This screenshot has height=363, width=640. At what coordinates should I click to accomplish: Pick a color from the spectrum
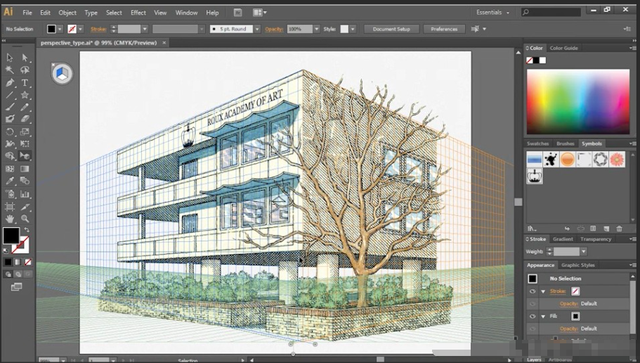[578, 102]
